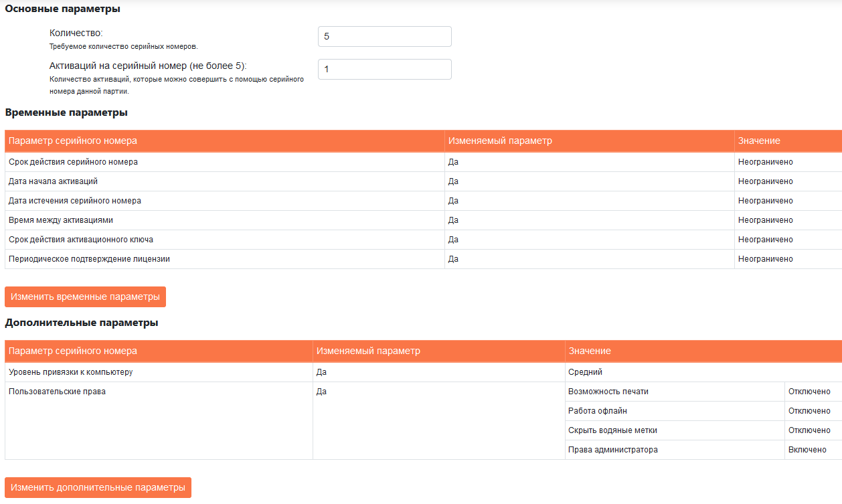Screen dimensions: 842x504
Task: Select the Срок действия серийного номера row label
Action: tap(73, 162)
